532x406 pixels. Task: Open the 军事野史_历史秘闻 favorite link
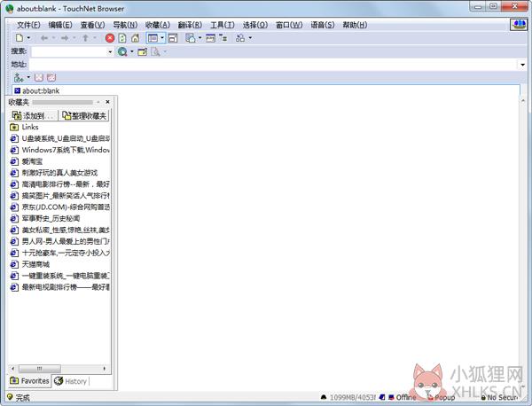click(45, 218)
